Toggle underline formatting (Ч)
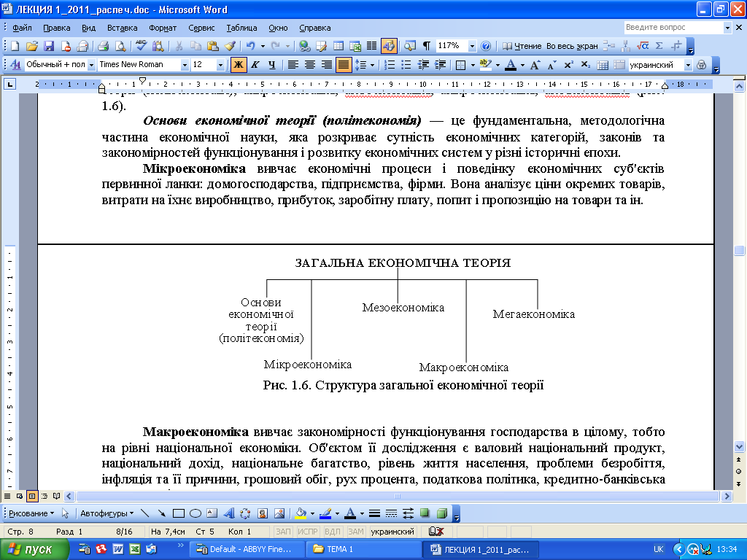747x560 pixels. (x=272, y=65)
